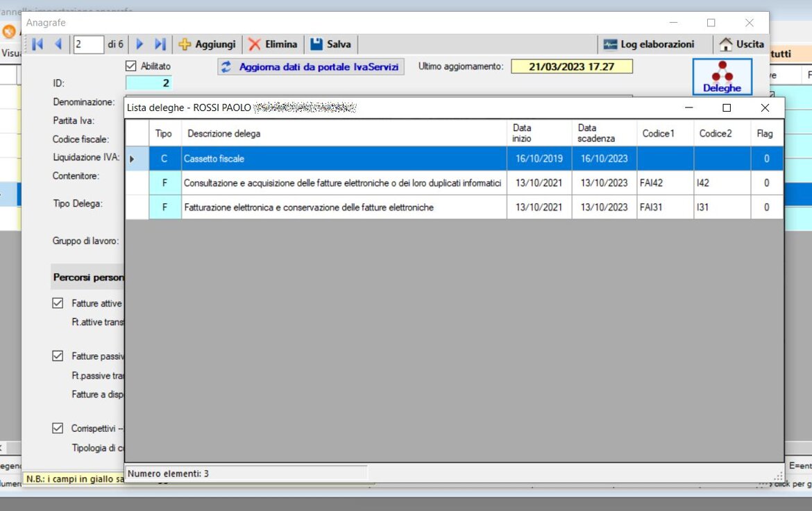
Task: Jump to last record arrow
Action: (x=160, y=44)
